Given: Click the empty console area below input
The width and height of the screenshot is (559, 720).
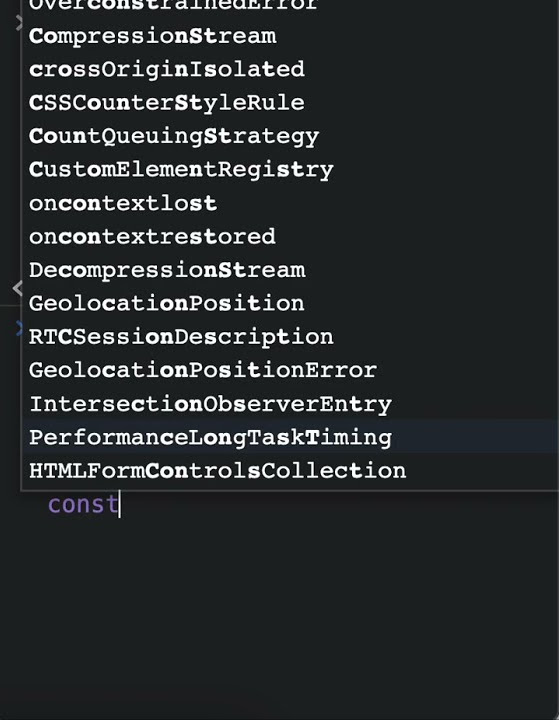Looking at the screenshot, I should click(279, 615).
